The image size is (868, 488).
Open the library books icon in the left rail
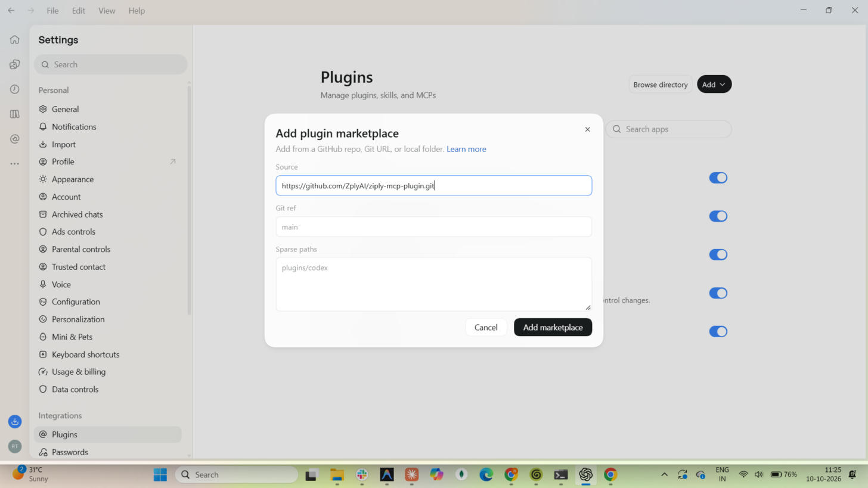[x=15, y=114]
